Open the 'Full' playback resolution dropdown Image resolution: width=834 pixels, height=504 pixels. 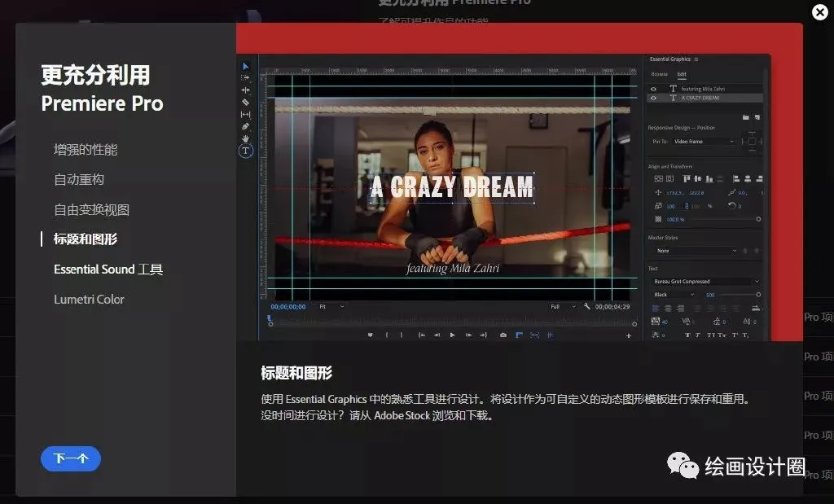tap(563, 307)
